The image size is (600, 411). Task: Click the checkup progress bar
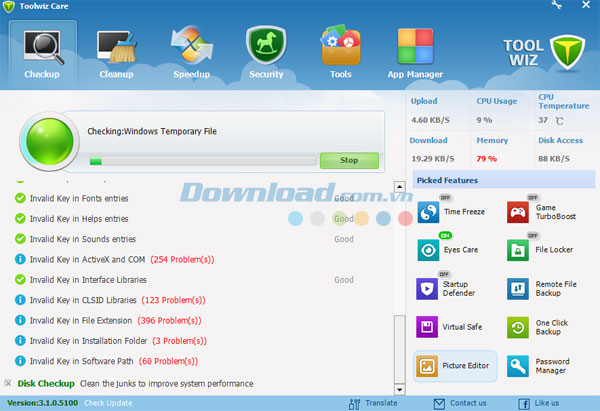coord(203,161)
